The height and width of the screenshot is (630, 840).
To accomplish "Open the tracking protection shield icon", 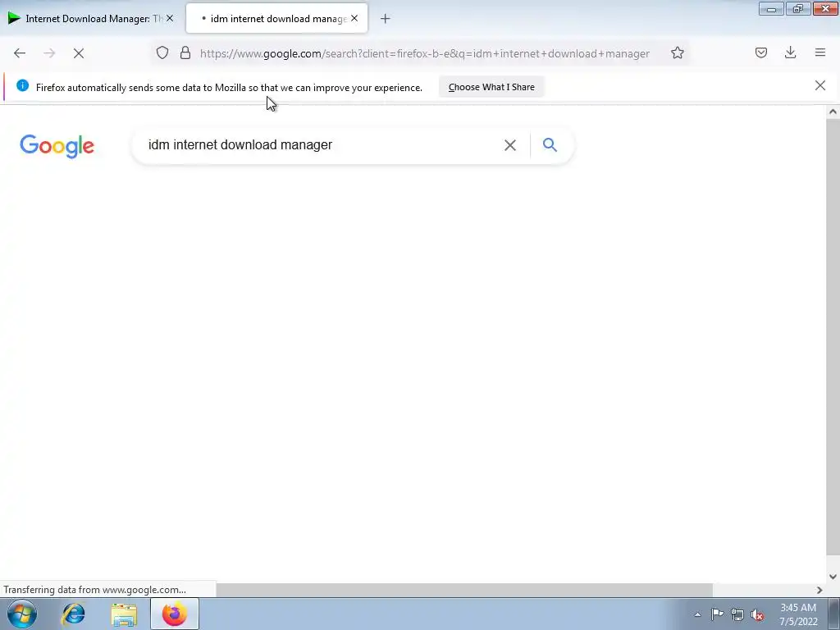I will coord(162,52).
